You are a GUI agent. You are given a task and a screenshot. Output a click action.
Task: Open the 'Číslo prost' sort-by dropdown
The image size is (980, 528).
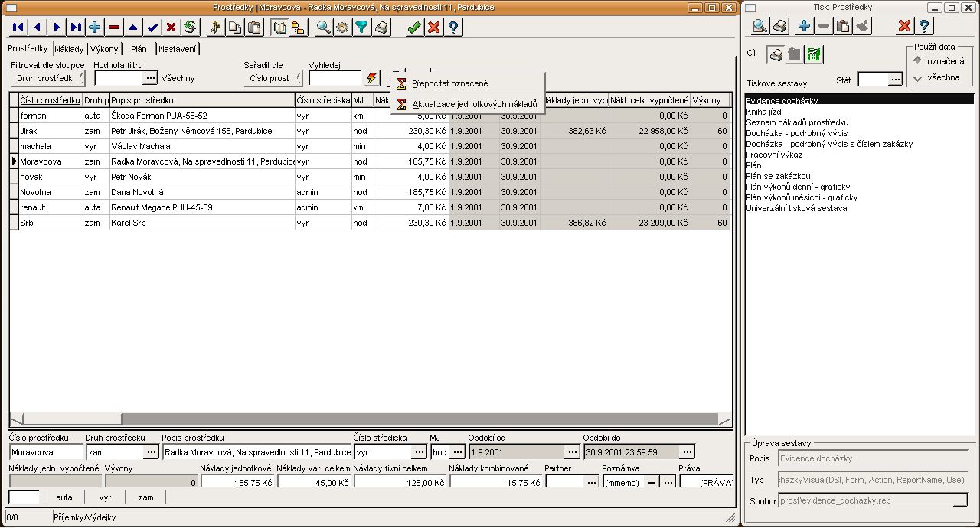coord(273,78)
